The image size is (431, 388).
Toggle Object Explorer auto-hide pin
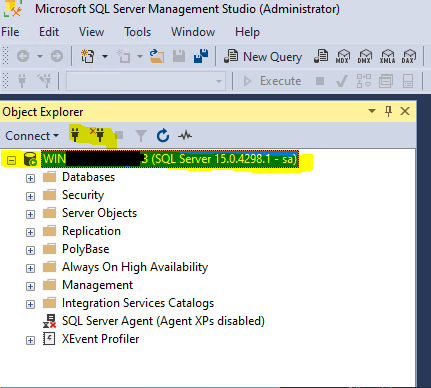(388, 111)
